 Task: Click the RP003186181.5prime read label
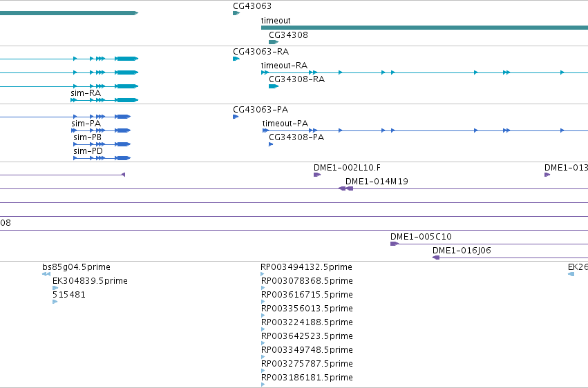tap(307, 378)
